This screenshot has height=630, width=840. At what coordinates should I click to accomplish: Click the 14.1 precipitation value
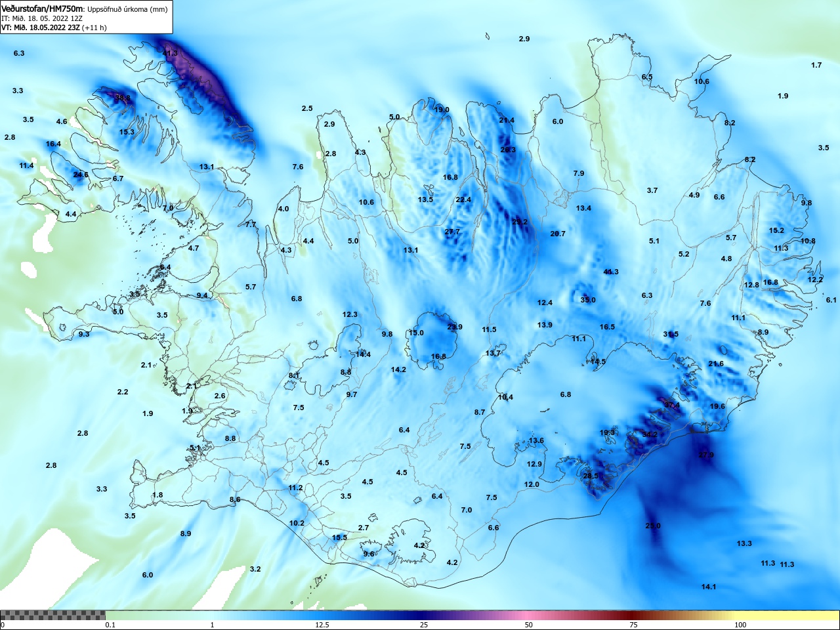coord(709,587)
